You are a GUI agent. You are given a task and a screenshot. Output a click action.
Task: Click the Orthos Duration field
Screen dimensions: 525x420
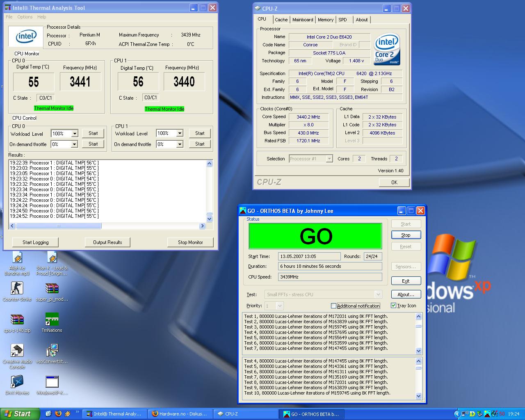(x=330, y=266)
